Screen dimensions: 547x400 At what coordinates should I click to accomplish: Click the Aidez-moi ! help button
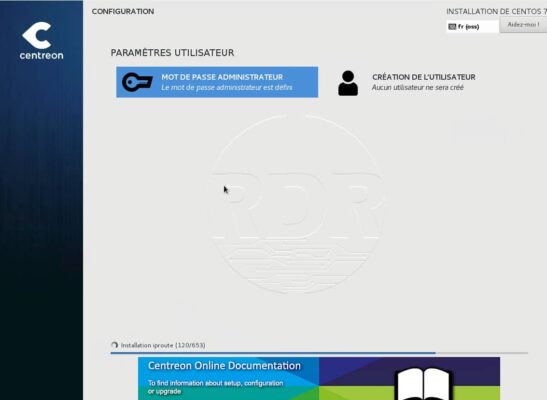[523, 25]
